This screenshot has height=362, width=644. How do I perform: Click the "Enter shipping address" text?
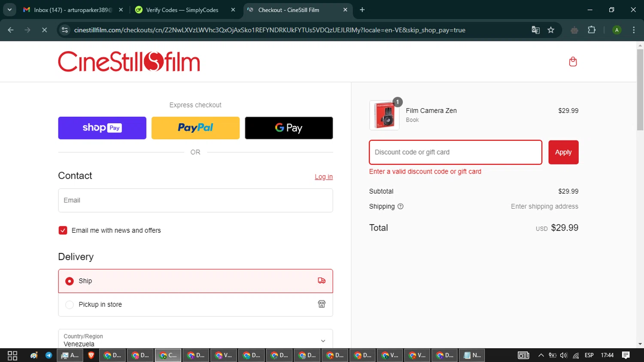click(544, 207)
